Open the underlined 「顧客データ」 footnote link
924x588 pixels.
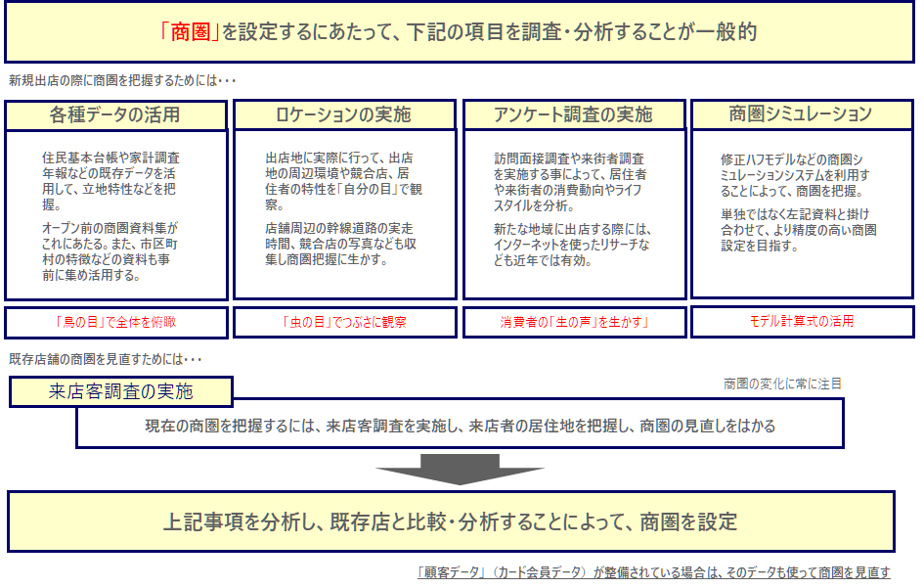(653, 573)
